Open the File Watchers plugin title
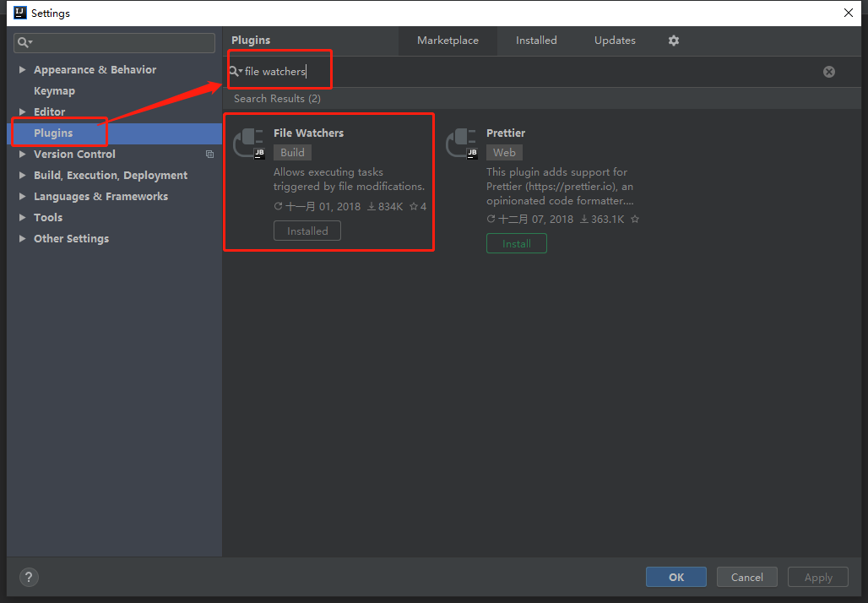The width and height of the screenshot is (868, 603). click(308, 133)
